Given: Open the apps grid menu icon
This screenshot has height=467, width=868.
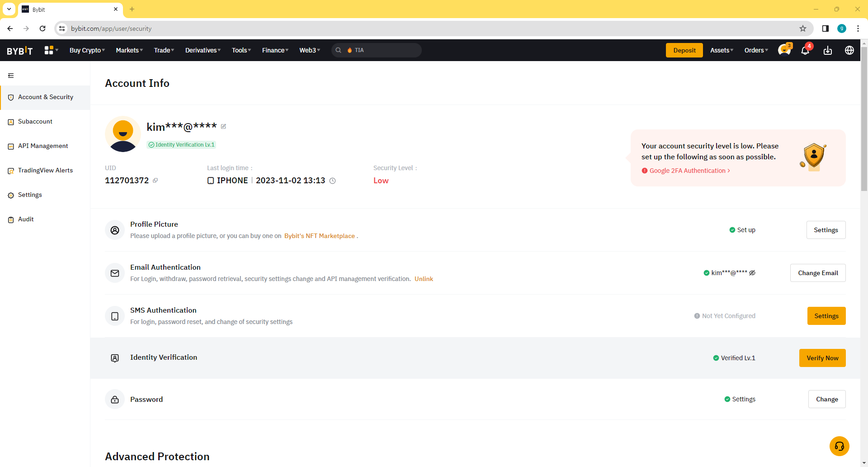Looking at the screenshot, I should point(49,50).
